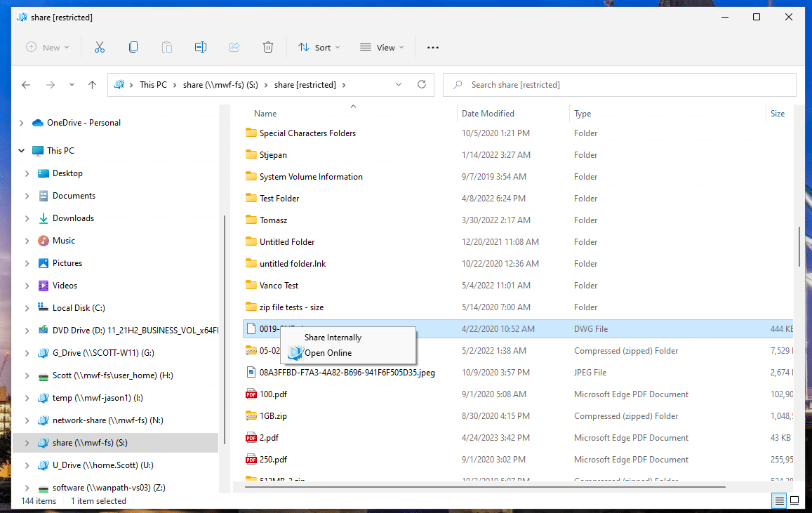Open the Sort dropdown

point(319,47)
